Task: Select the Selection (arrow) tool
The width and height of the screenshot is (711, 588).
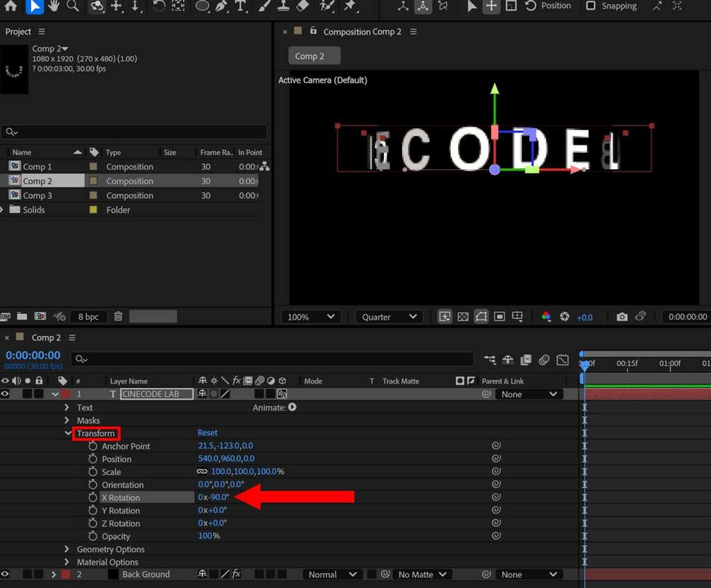Action: coord(35,6)
